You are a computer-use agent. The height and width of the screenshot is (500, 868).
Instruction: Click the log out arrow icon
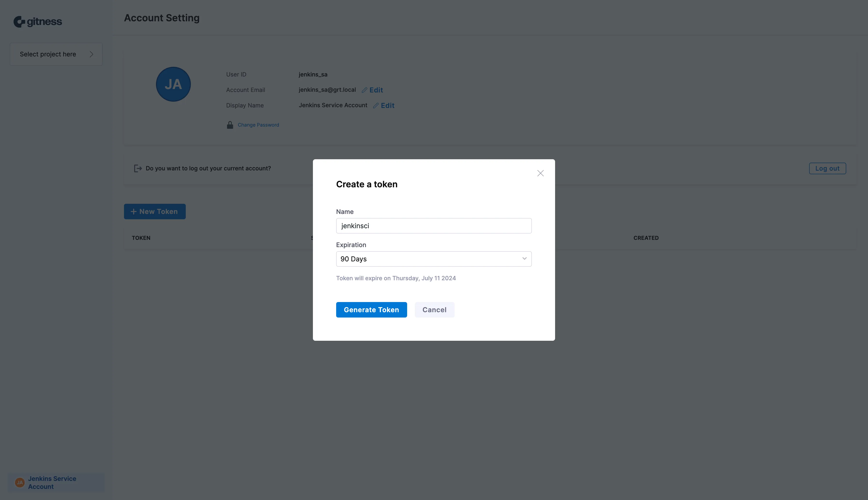[x=138, y=168]
